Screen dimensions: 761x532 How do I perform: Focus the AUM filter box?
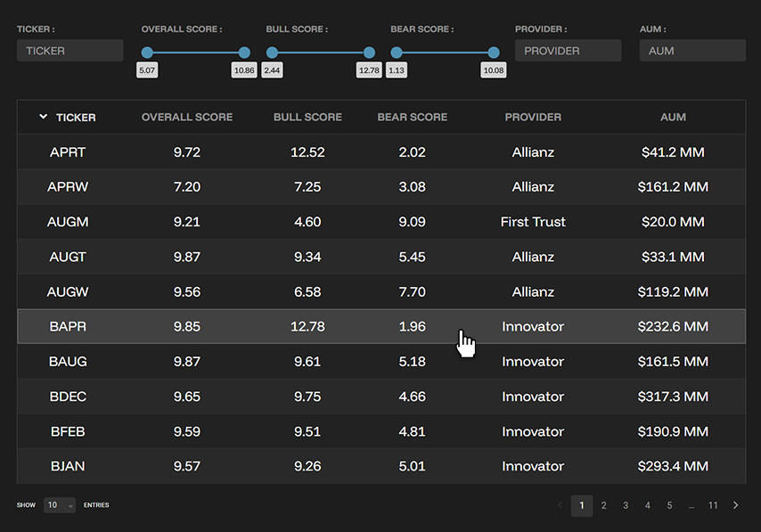[692, 50]
